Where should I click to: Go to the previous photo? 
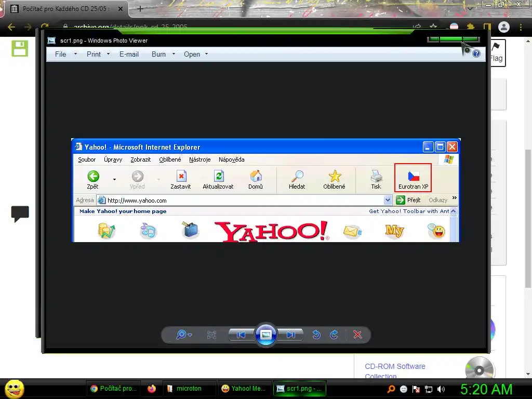[x=241, y=335]
